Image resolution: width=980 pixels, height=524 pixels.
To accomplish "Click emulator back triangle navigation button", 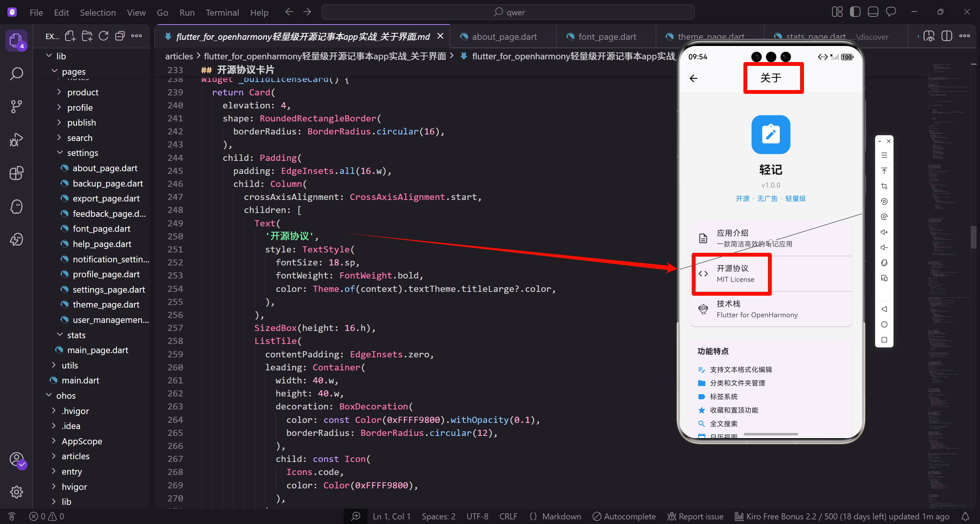I will click(884, 309).
